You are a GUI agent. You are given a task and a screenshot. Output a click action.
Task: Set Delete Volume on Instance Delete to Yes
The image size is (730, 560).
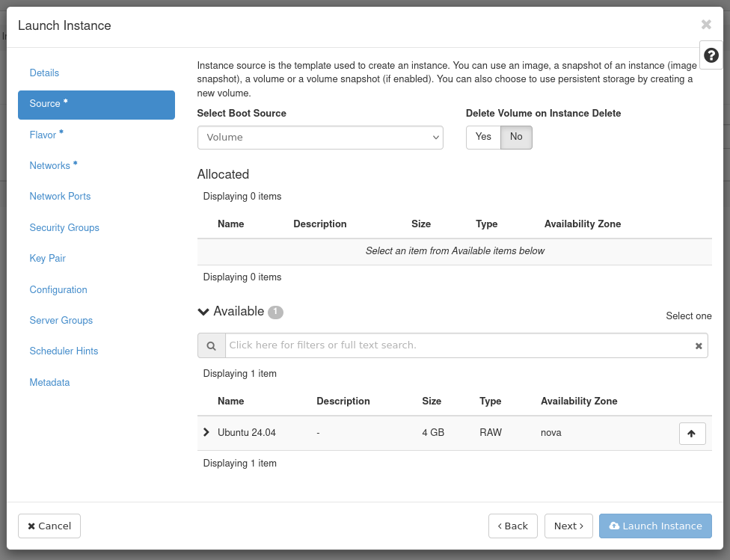click(x=483, y=137)
